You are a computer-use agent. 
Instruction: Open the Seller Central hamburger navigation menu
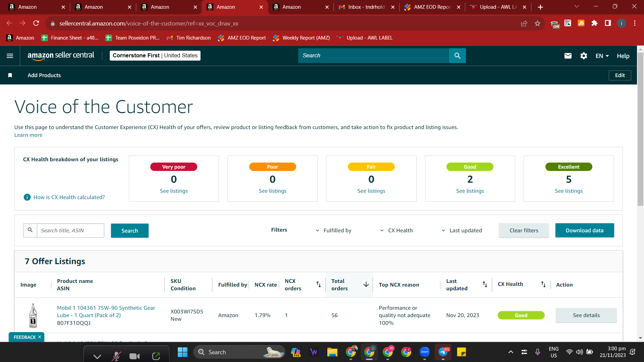[10, 56]
